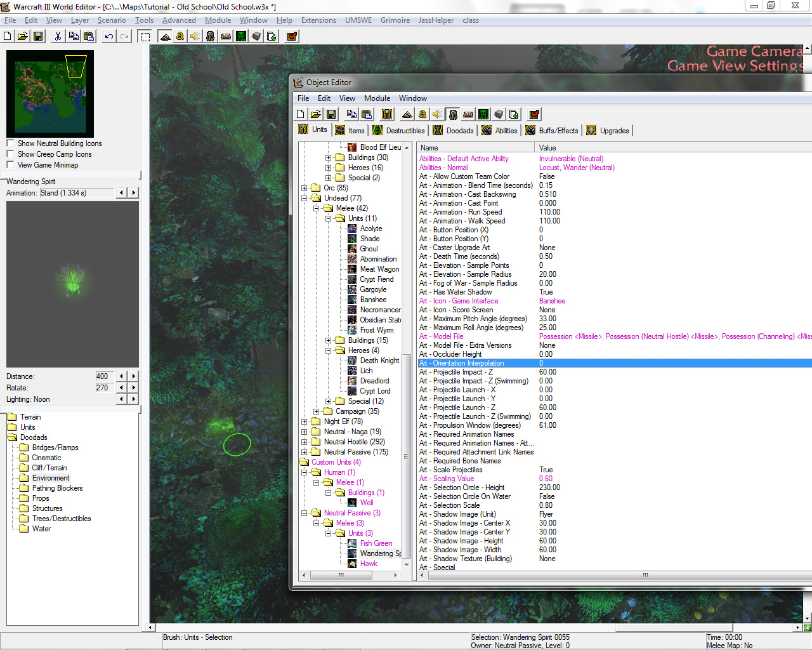Click the Distance value input field
Screen dimensions: 812x650
coord(105,376)
